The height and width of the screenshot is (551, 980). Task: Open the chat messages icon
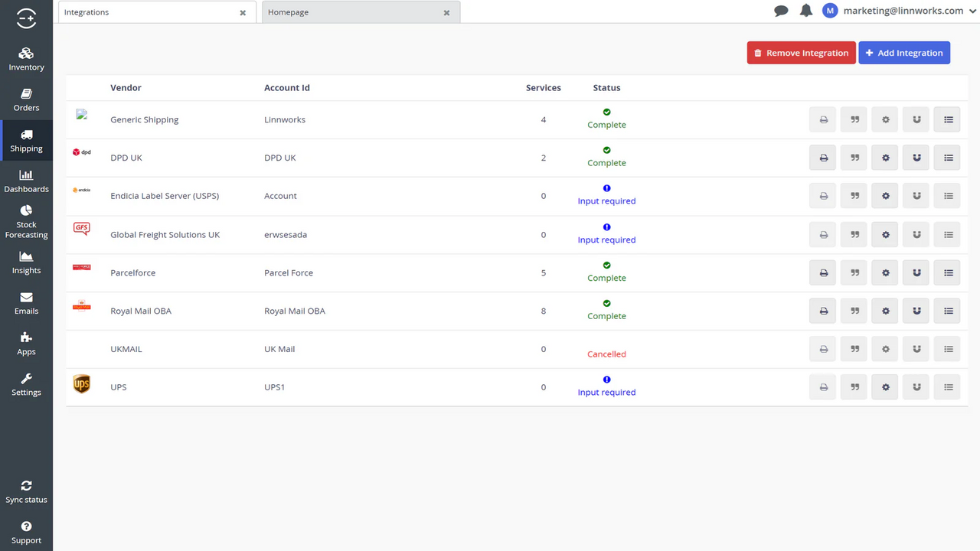(781, 11)
